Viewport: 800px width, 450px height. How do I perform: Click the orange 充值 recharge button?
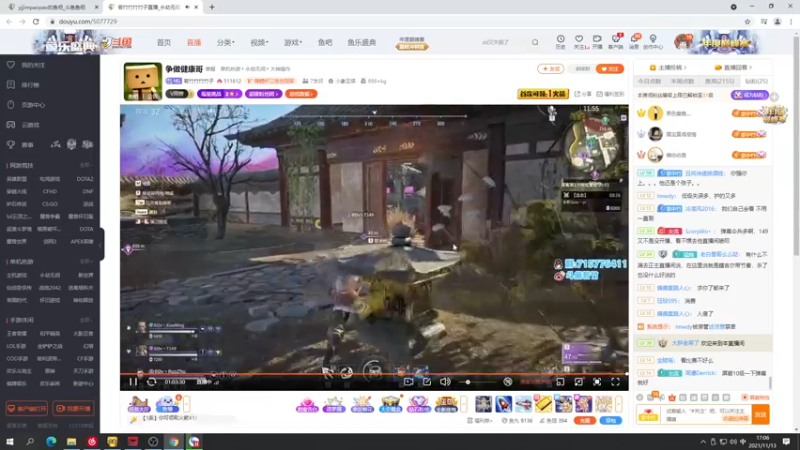click(585, 420)
